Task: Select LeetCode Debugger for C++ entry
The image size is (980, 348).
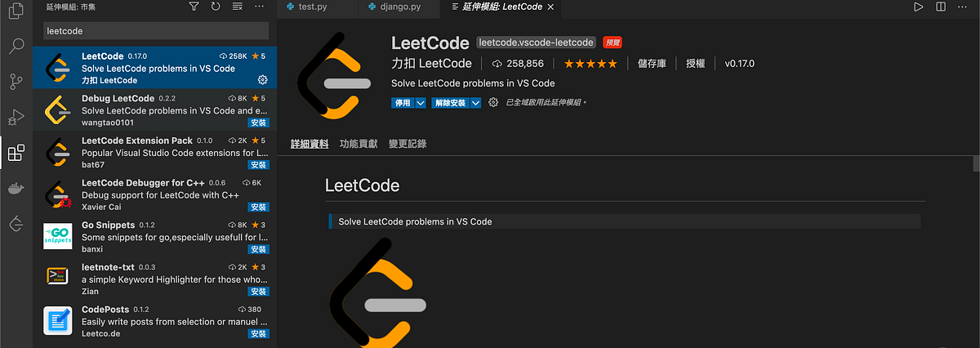Action: 154,195
